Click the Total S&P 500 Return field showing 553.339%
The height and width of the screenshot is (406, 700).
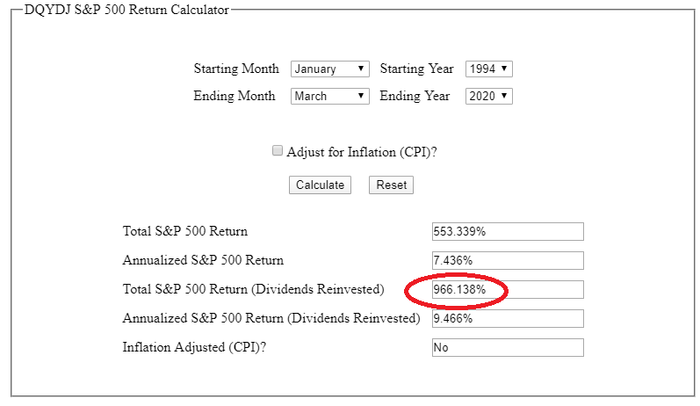click(x=507, y=231)
